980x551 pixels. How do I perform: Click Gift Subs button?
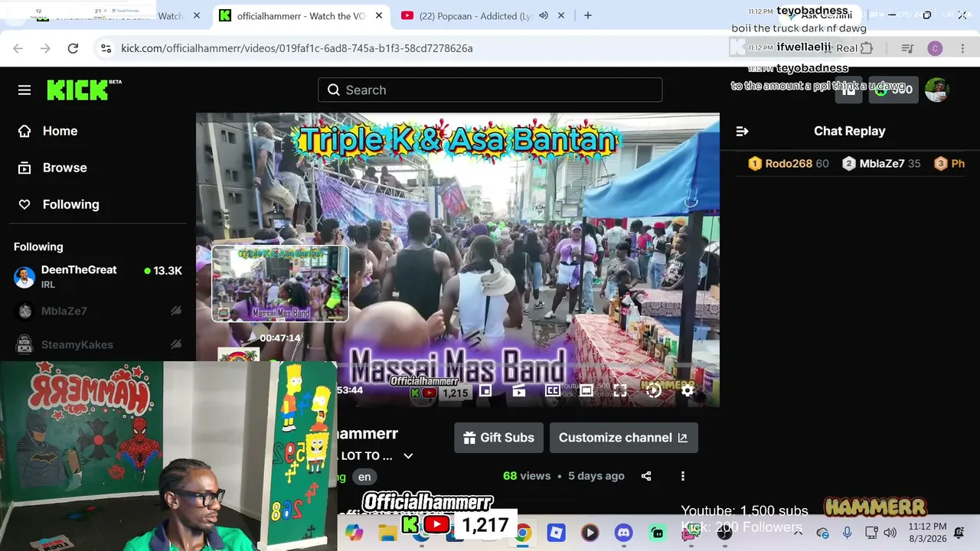point(499,438)
